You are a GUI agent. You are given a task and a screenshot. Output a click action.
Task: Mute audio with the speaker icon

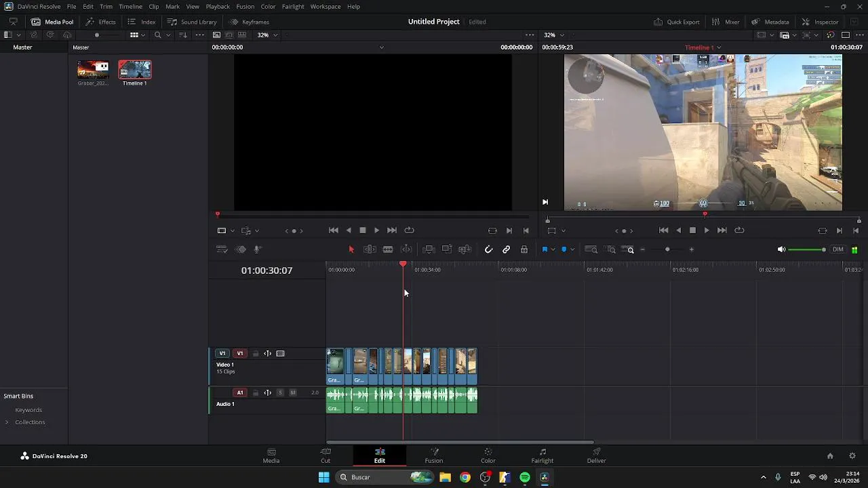[781, 249]
